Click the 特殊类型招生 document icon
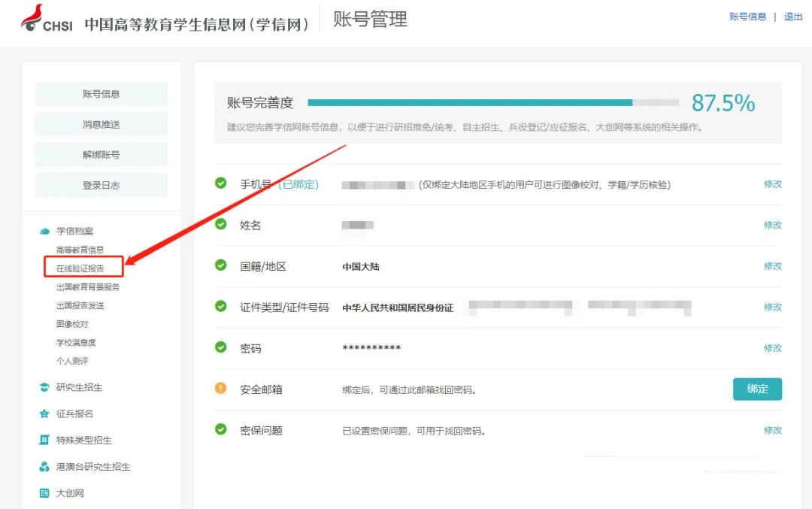Viewport: 812px width, 509px height. pos(44,440)
